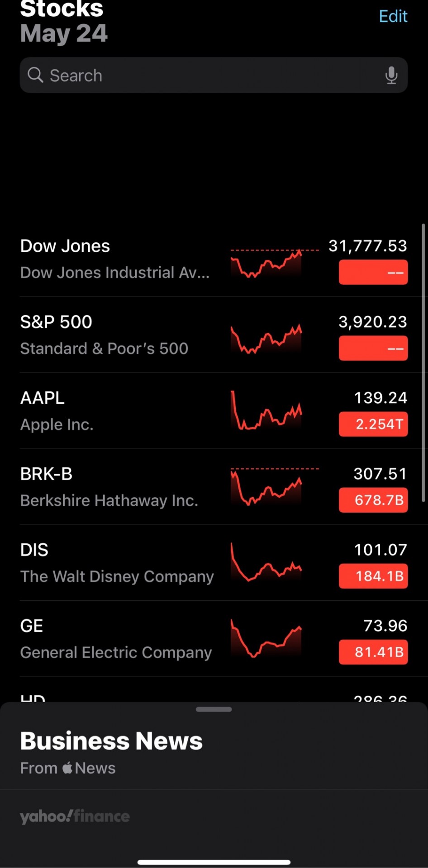Image resolution: width=428 pixels, height=868 pixels.
Task: Focus the Search input field
Action: pos(214,75)
